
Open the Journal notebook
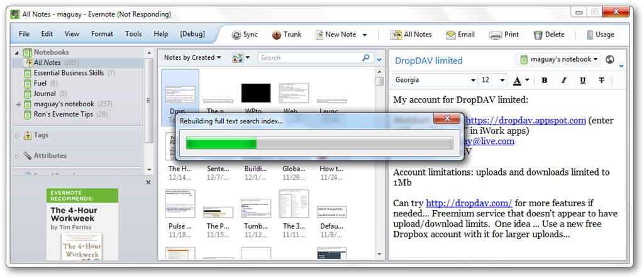tap(45, 94)
